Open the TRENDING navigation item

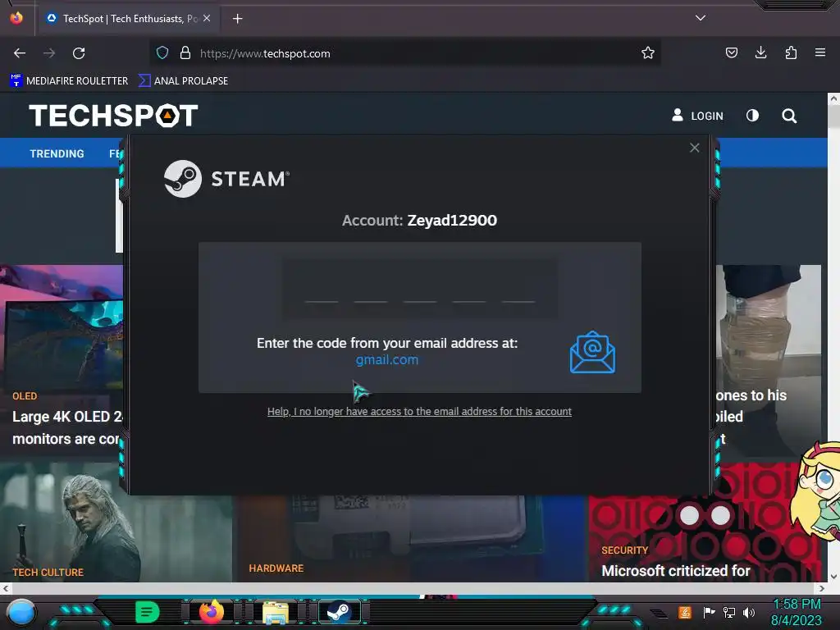point(57,153)
